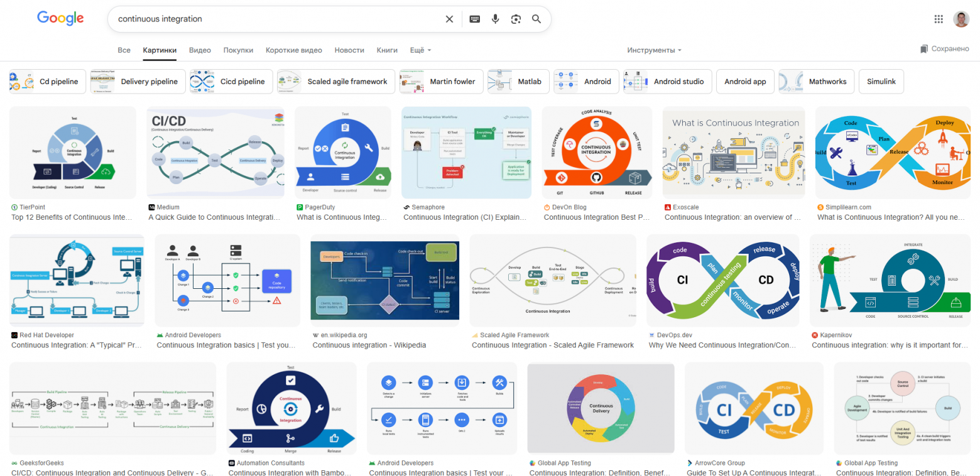This screenshot has height=476, width=980.
Task: Go to Google home via the logo
Action: pyautogui.click(x=60, y=18)
